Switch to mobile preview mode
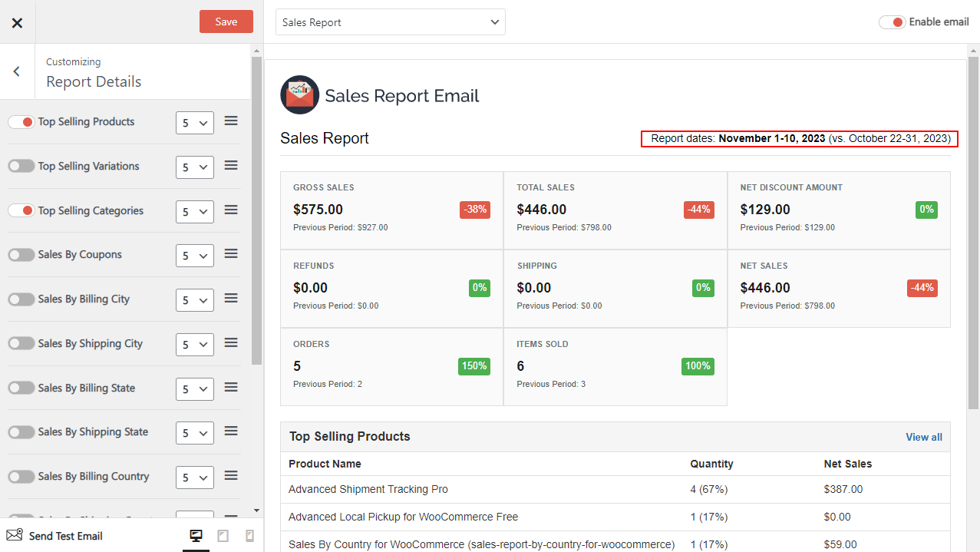This screenshot has height=552, width=980. 249,536
